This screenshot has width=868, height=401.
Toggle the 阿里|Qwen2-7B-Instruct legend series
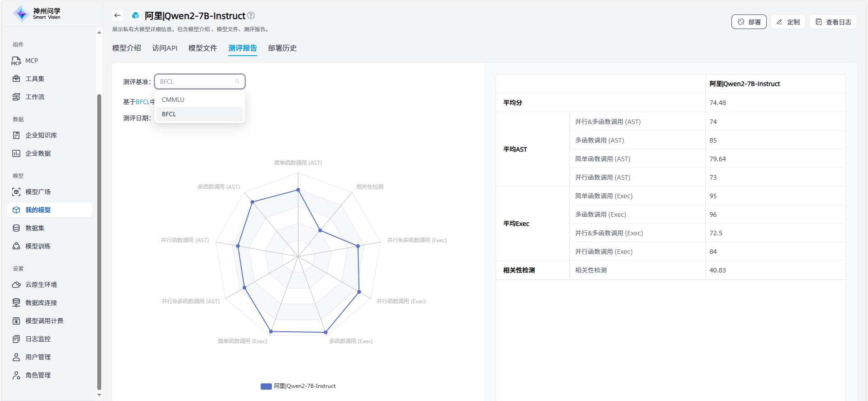298,386
